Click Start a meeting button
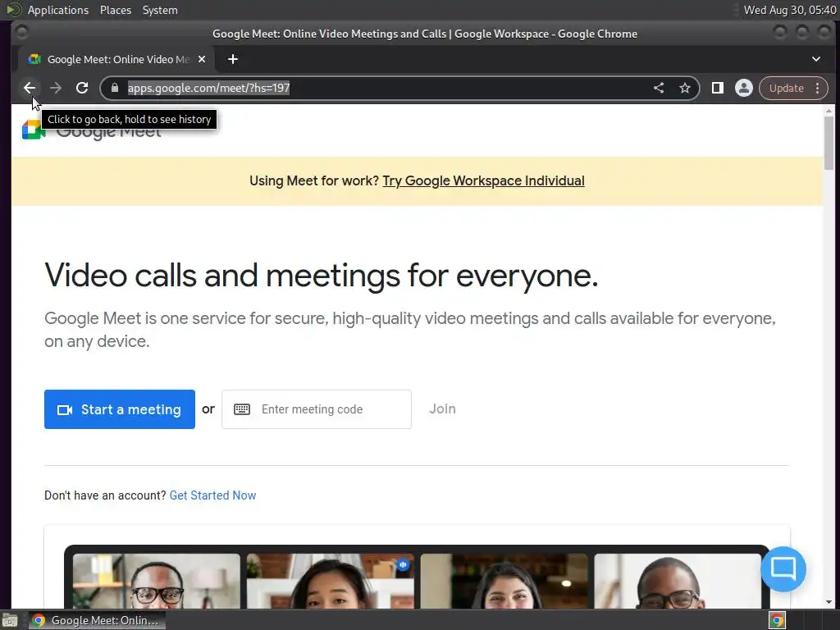Image resolution: width=840 pixels, height=630 pixels. tap(120, 409)
